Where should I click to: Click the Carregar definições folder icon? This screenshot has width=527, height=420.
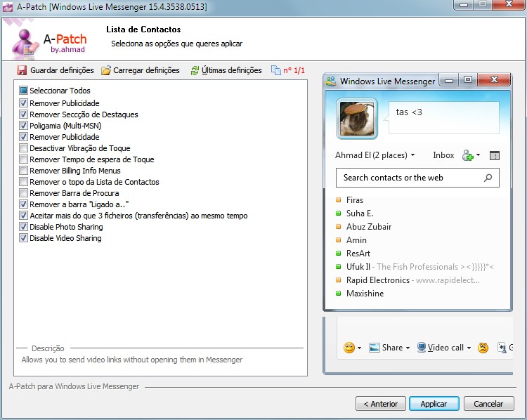click(x=106, y=70)
